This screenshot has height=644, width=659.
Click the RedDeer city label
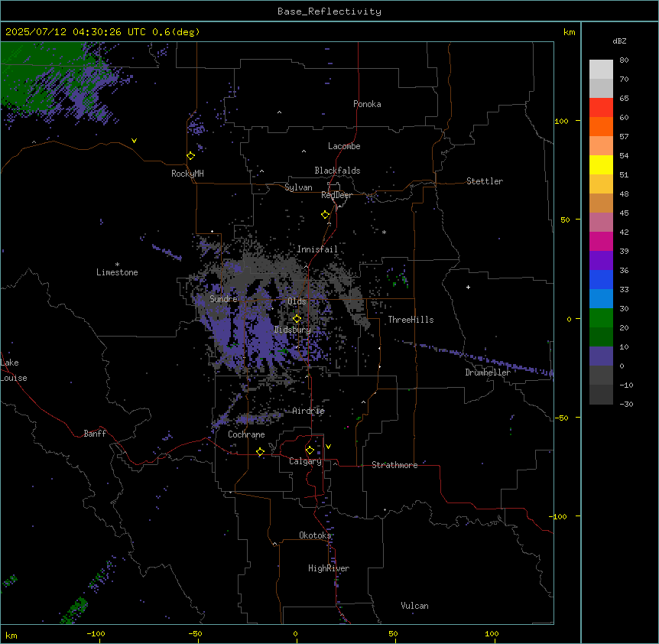point(336,195)
